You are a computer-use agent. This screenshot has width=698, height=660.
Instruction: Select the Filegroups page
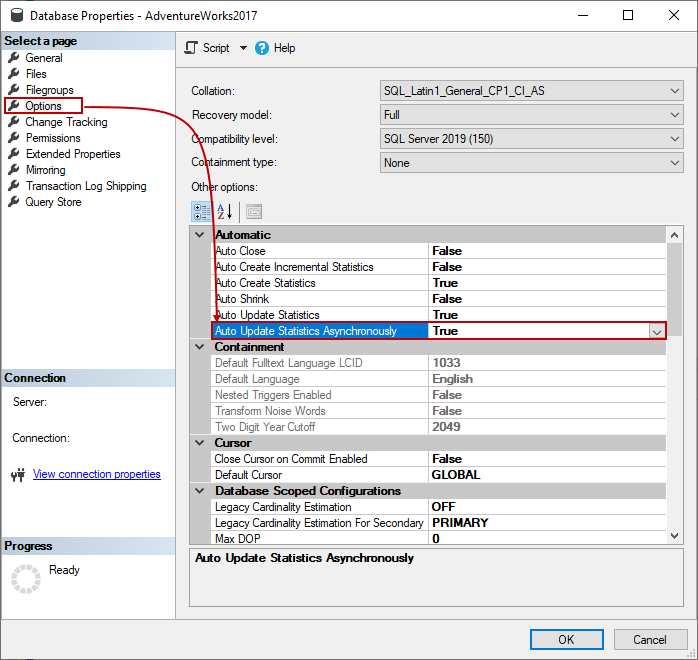tap(49, 90)
